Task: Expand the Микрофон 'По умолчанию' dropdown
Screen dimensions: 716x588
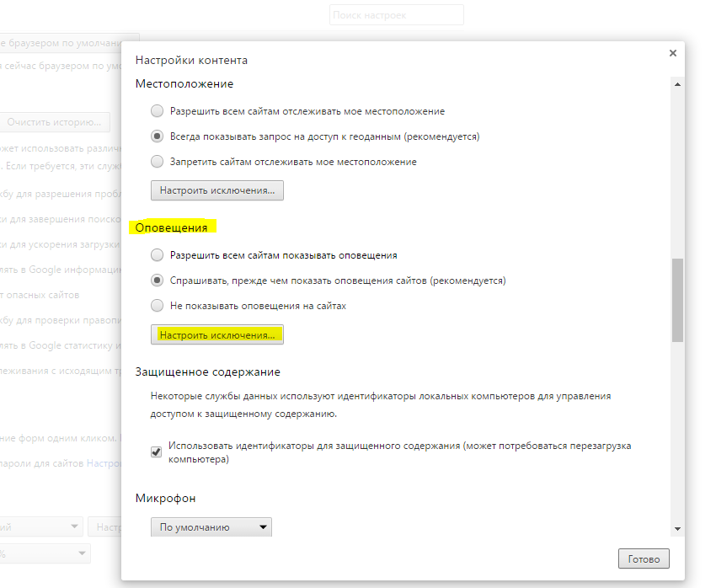Action: pyautogui.click(x=211, y=528)
